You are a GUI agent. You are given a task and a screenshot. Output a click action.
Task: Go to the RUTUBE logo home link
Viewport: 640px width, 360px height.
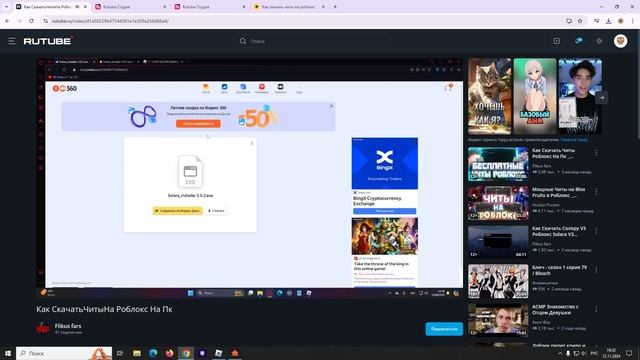[x=47, y=41]
